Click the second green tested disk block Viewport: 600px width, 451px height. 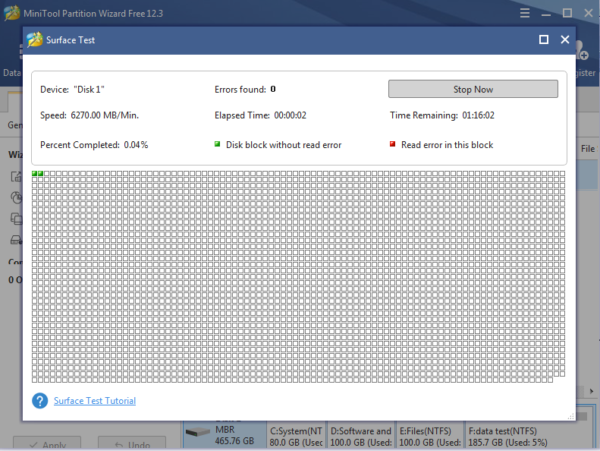pyautogui.click(x=41, y=174)
